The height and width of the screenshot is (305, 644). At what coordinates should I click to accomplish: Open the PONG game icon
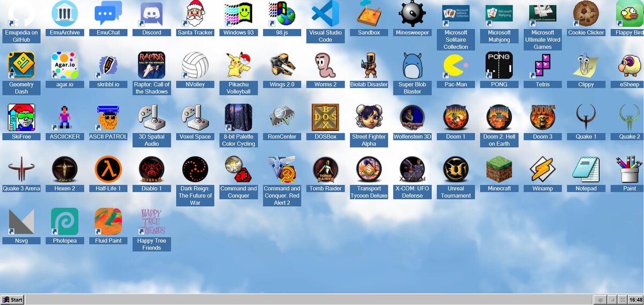pyautogui.click(x=499, y=65)
